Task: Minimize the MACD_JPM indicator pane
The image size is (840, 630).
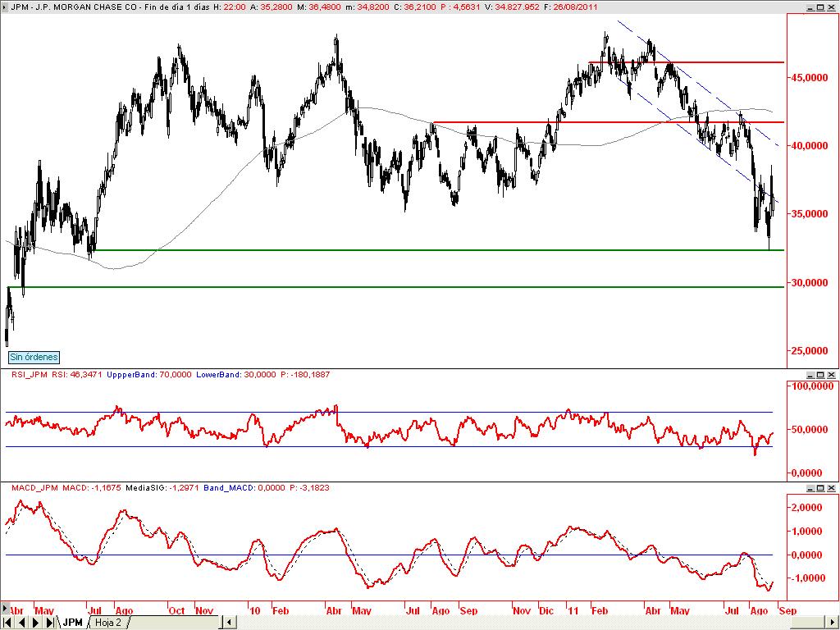Action: click(x=811, y=488)
